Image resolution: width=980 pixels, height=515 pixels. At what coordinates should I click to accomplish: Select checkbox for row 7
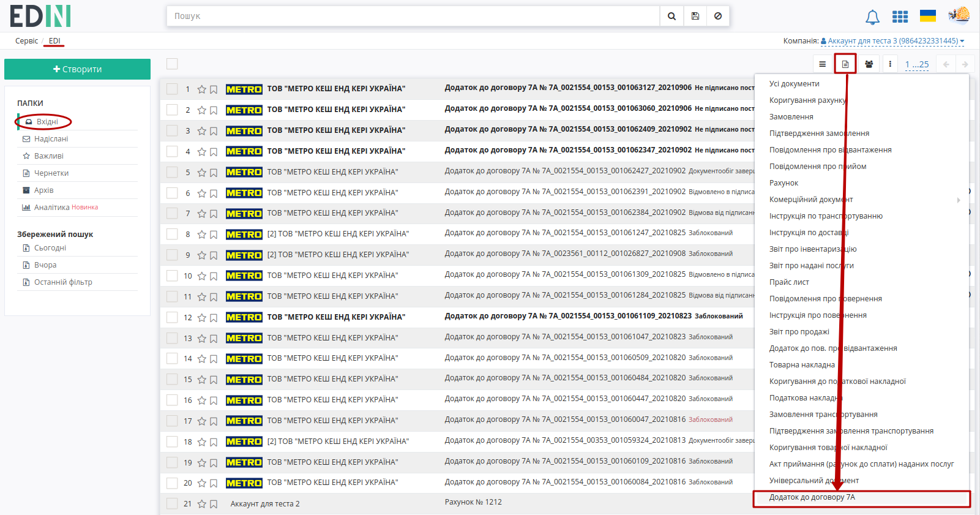coord(172,213)
